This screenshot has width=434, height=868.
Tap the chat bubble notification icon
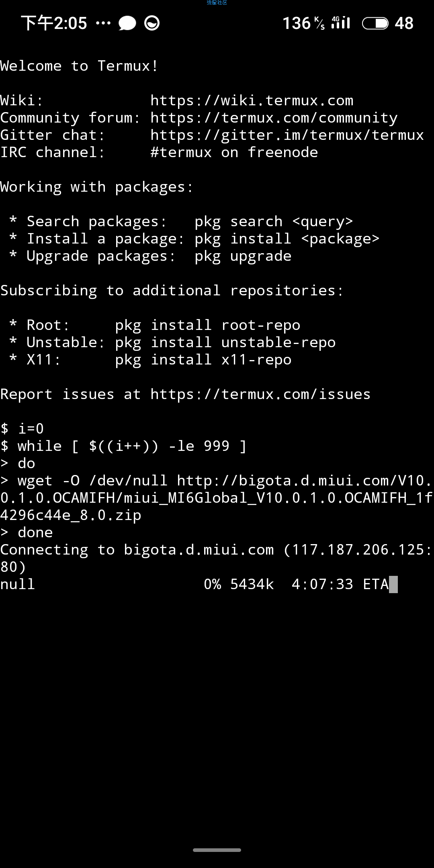[x=127, y=23]
